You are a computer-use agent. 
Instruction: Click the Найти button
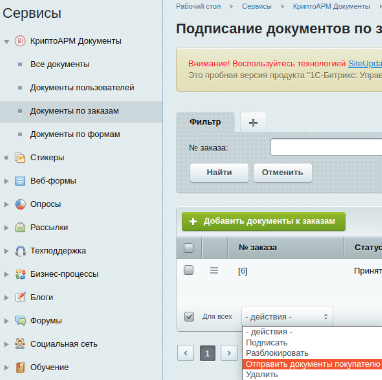click(x=219, y=172)
